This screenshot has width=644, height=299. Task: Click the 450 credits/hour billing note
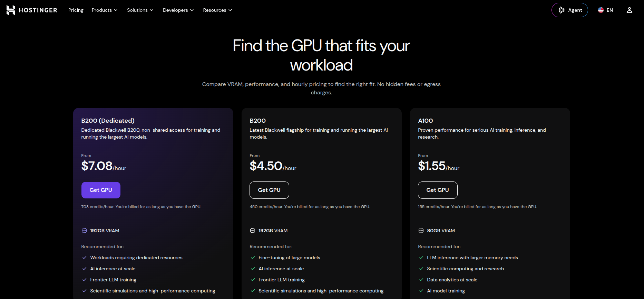click(x=310, y=207)
